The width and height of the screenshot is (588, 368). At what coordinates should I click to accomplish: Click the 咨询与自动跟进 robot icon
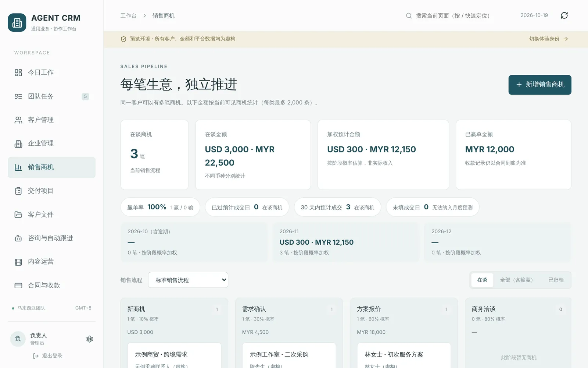click(x=18, y=238)
